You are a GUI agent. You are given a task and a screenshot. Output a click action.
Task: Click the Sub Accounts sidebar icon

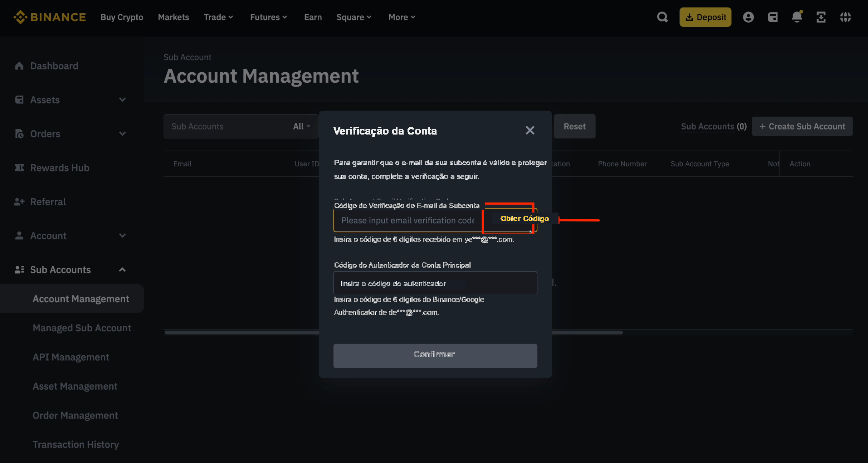(x=19, y=270)
